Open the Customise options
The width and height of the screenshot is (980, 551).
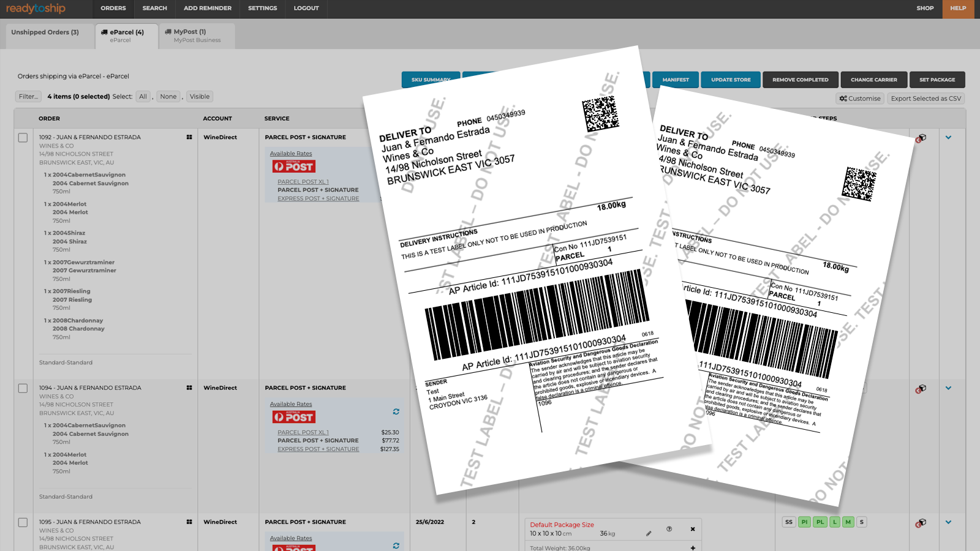pos(861,99)
